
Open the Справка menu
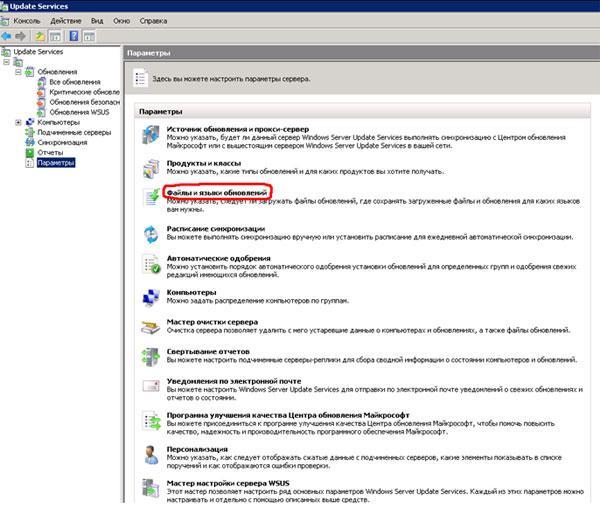tap(154, 20)
